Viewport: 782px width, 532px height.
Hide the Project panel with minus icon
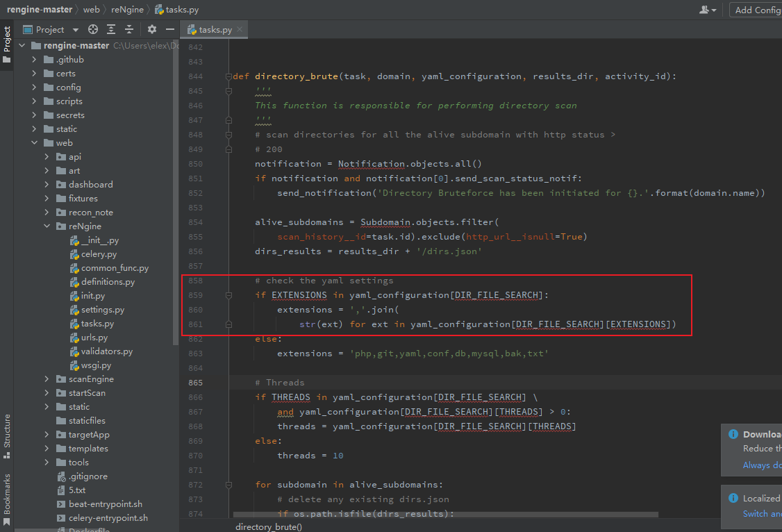(x=170, y=29)
